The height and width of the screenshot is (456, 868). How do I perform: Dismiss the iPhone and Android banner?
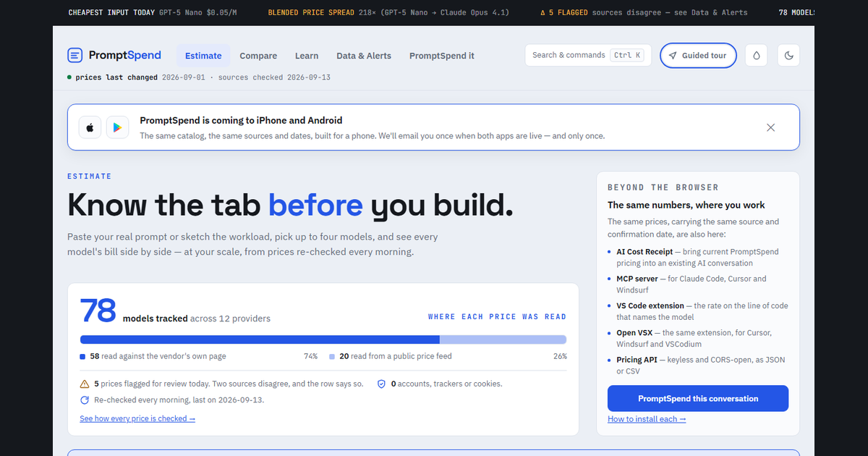pos(770,127)
